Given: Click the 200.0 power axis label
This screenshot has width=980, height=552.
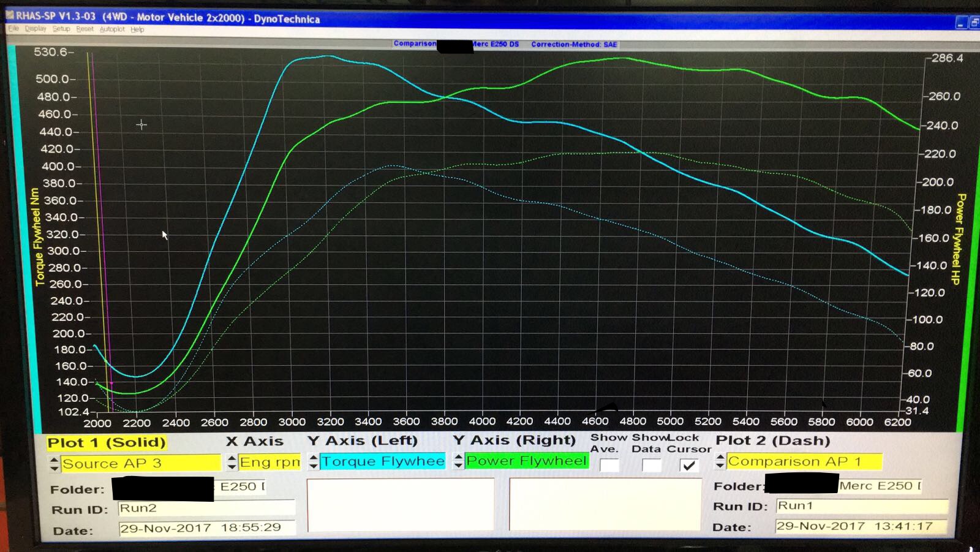Looking at the screenshot, I should pos(938,182).
